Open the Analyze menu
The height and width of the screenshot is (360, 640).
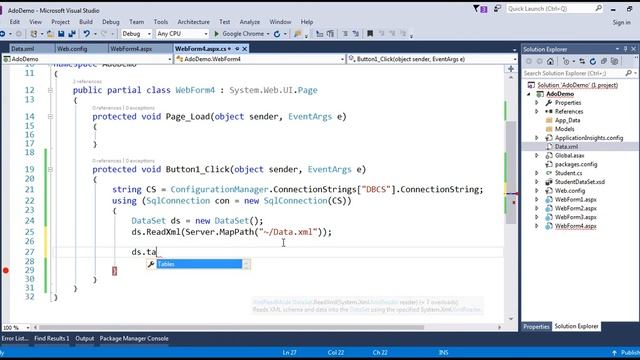[250, 22]
